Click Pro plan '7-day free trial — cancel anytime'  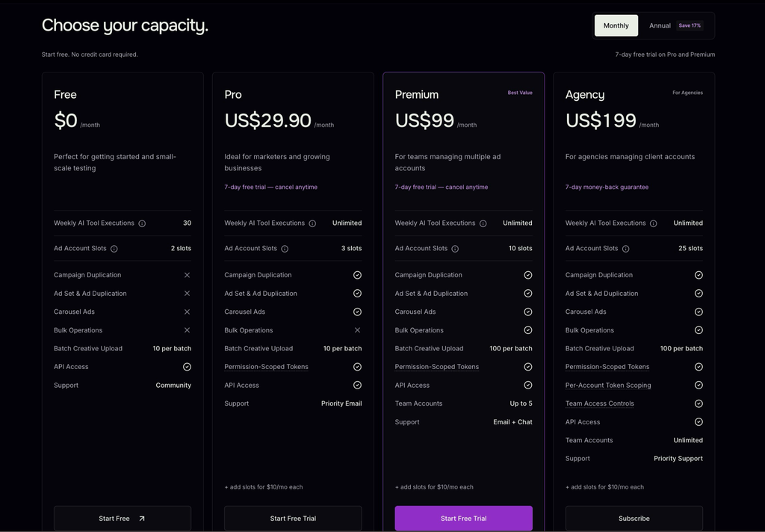pyautogui.click(x=270, y=187)
